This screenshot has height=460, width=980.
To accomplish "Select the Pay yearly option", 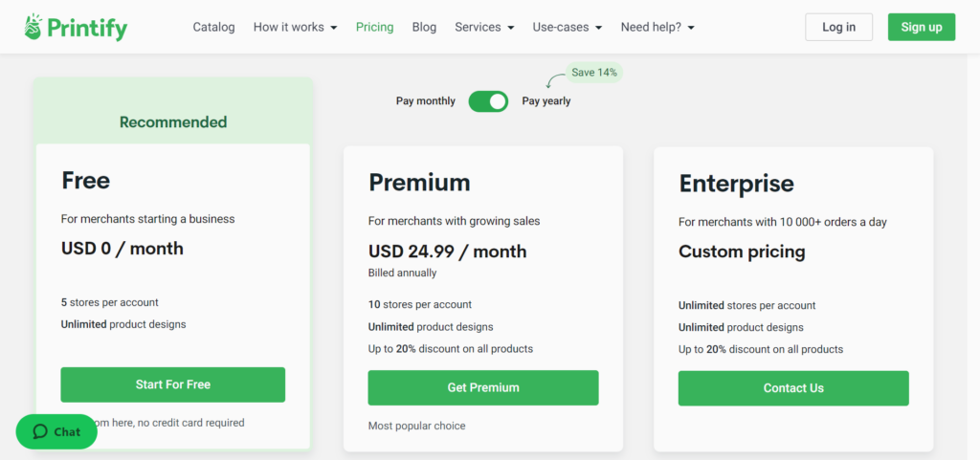I will [x=546, y=101].
